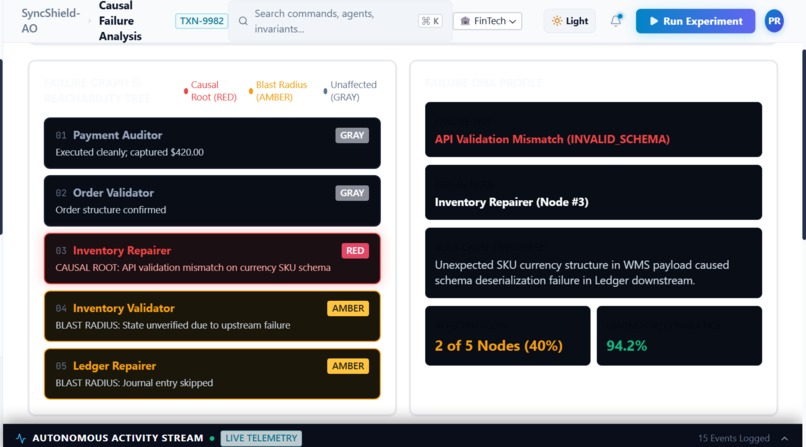This screenshot has height=447, width=806.
Task: Click Order structure confirmed text
Action: [x=111, y=210]
